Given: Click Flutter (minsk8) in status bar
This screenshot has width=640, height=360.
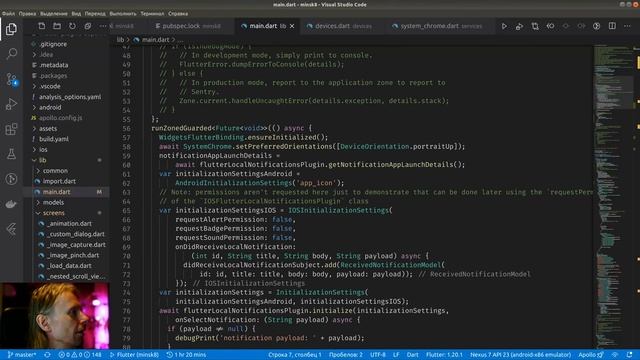Looking at the screenshot, I should click(x=134, y=355).
